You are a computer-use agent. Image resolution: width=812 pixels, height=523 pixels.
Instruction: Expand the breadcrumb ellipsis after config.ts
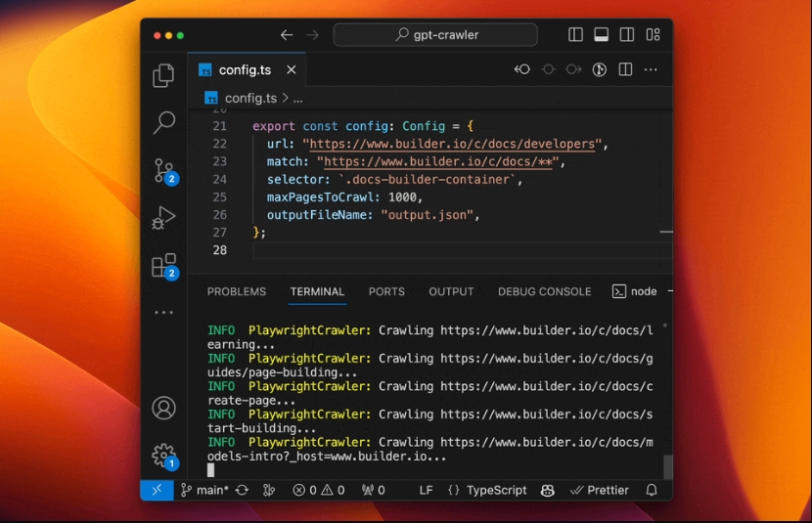[297, 98]
